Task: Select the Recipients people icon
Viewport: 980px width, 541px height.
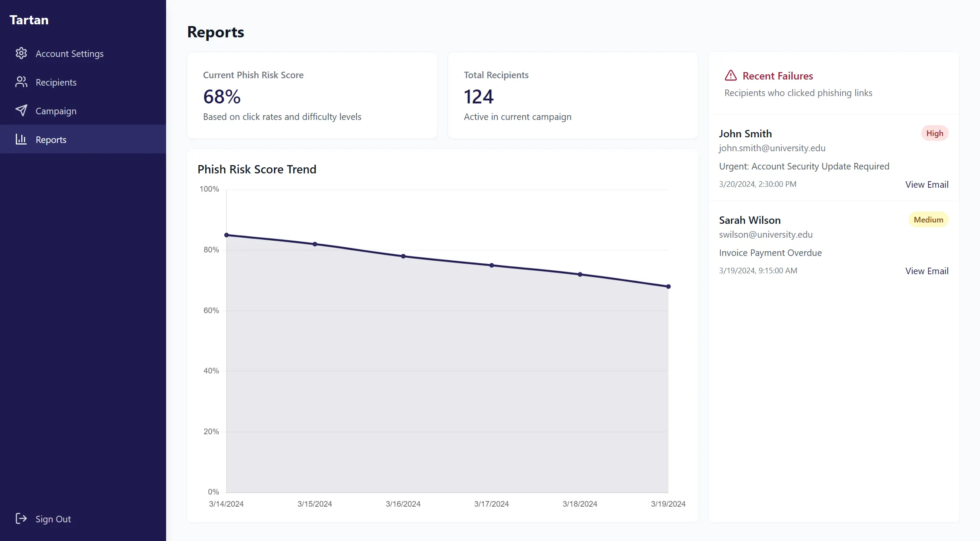Action: (21, 82)
